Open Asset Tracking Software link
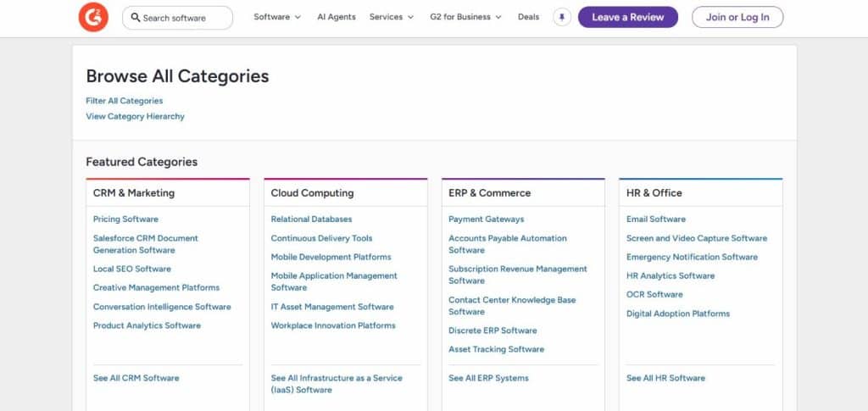 tap(497, 350)
